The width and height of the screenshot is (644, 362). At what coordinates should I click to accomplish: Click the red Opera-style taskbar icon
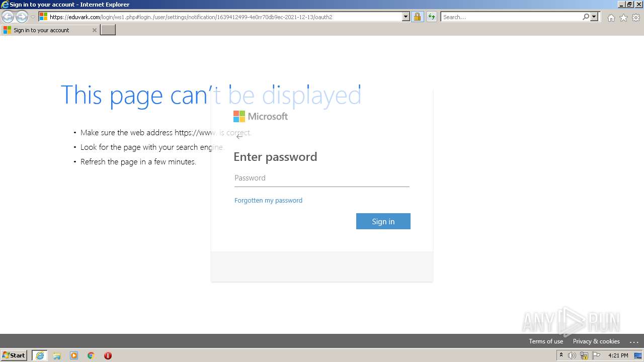[108, 355]
